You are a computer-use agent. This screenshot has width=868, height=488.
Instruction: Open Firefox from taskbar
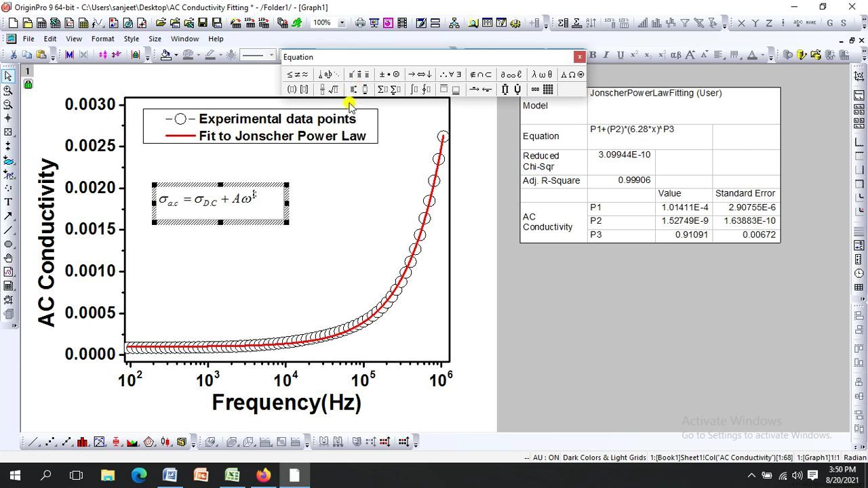click(263, 475)
